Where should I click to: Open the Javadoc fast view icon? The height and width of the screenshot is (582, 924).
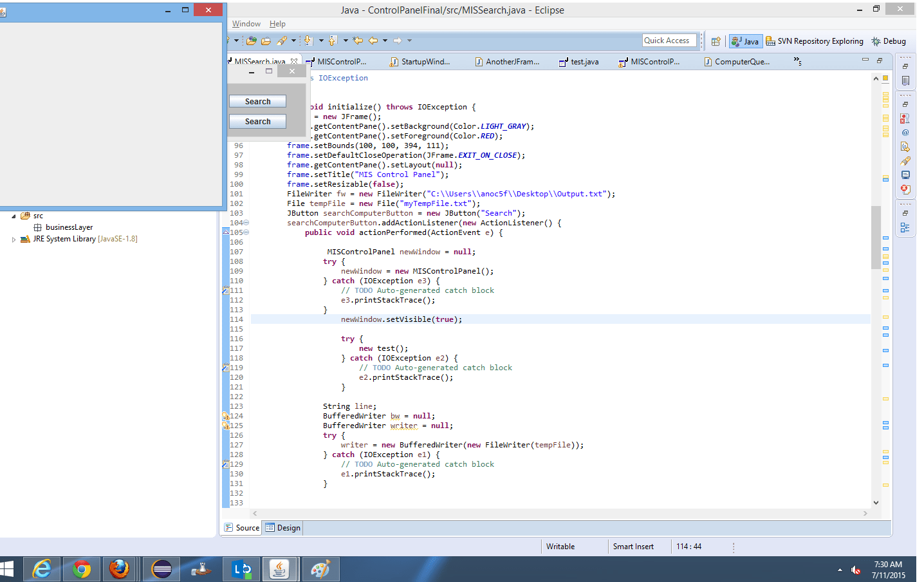pos(905,133)
